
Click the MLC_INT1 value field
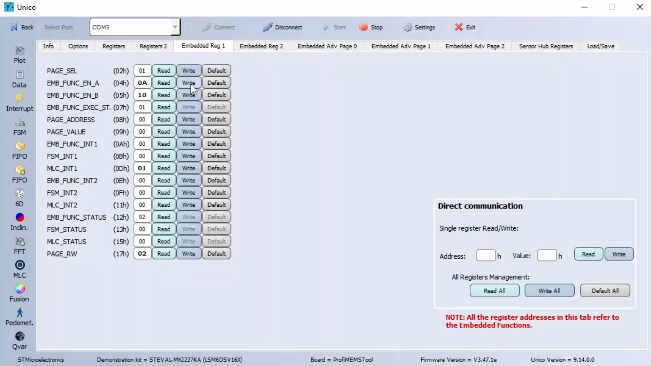point(142,168)
